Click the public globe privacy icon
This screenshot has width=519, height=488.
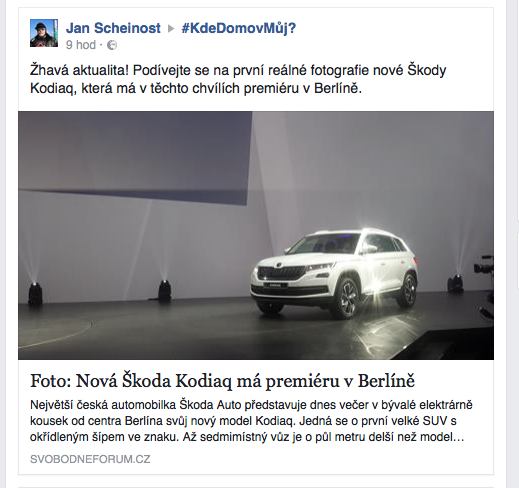112,45
